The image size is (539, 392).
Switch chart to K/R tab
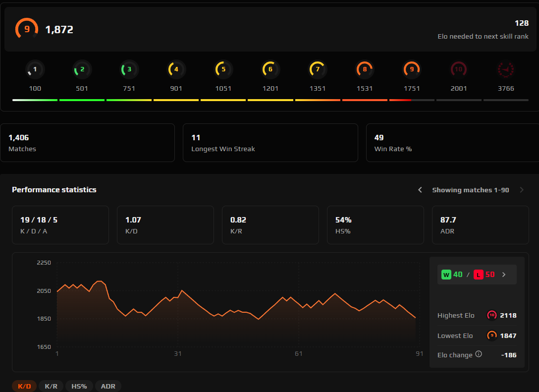[51, 386]
